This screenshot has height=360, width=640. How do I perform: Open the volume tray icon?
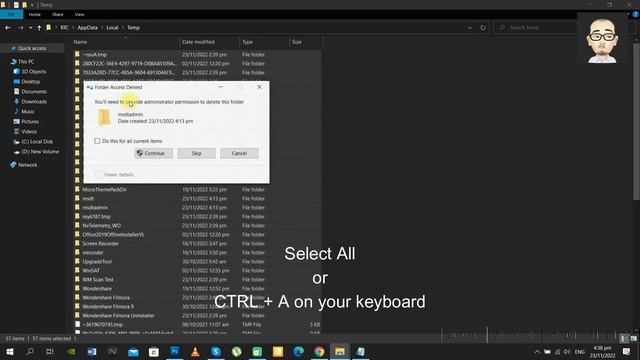point(567,352)
